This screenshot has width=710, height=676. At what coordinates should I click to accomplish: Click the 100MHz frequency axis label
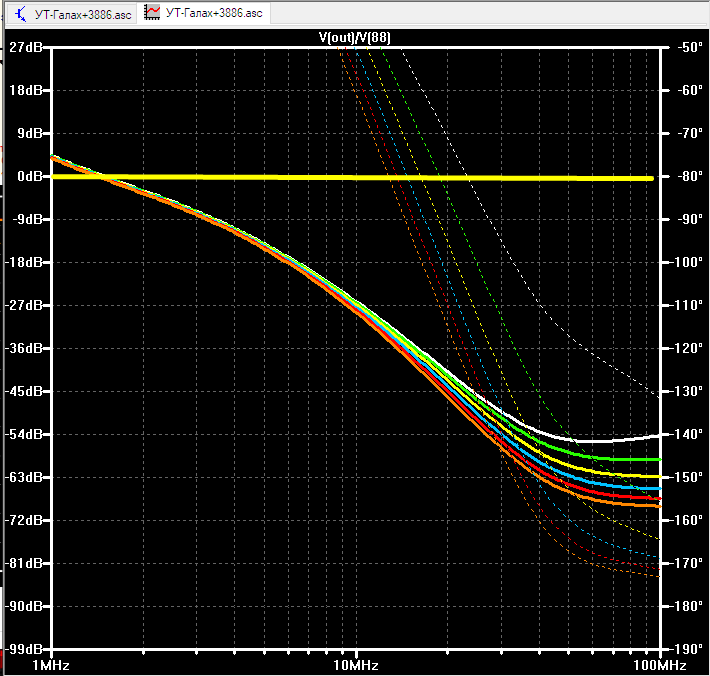coord(660,665)
